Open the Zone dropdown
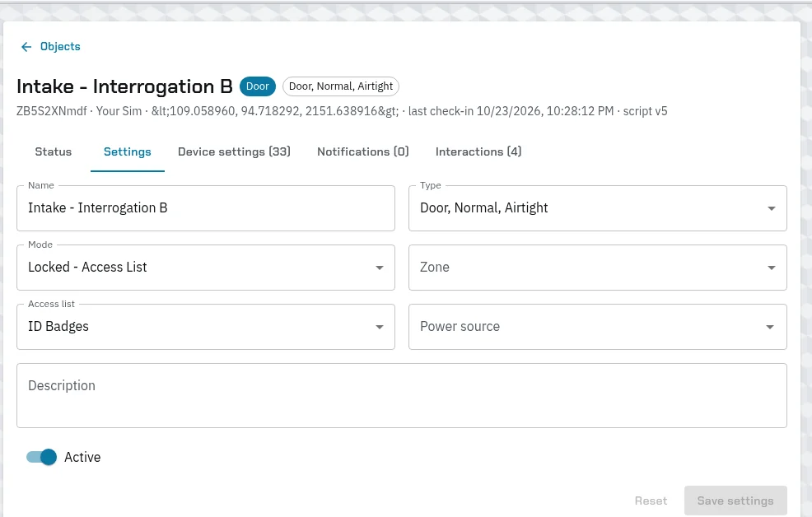This screenshot has height=517, width=812. 598,268
